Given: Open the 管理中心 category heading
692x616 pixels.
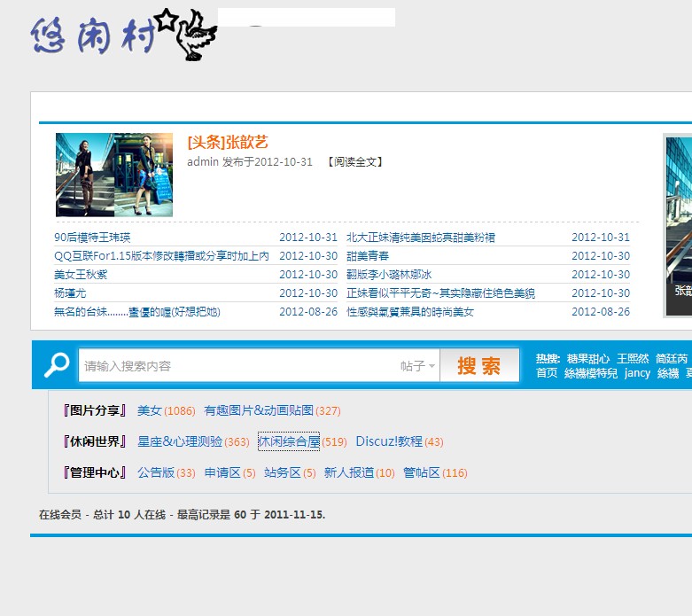Looking at the screenshot, I should coord(95,472).
